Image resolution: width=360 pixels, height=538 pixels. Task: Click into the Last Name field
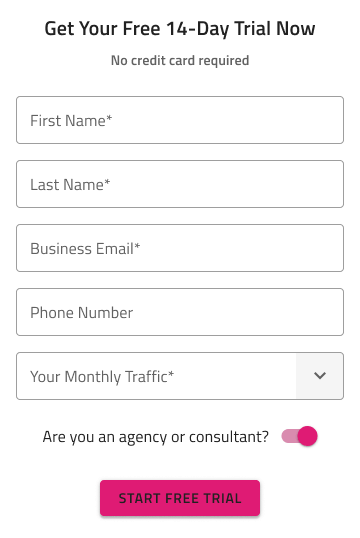pos(180,184)
